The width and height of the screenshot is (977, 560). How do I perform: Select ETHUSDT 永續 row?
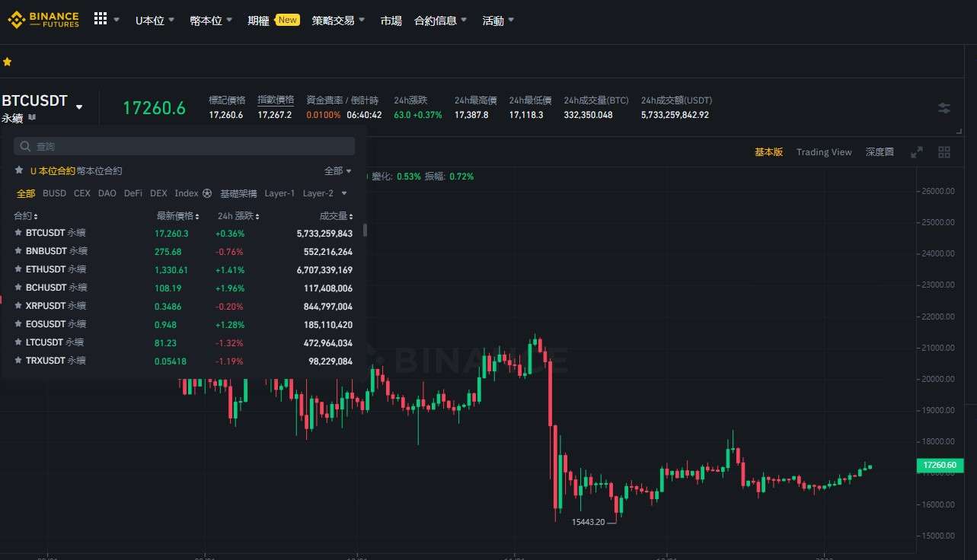click(x=184, y=269)
